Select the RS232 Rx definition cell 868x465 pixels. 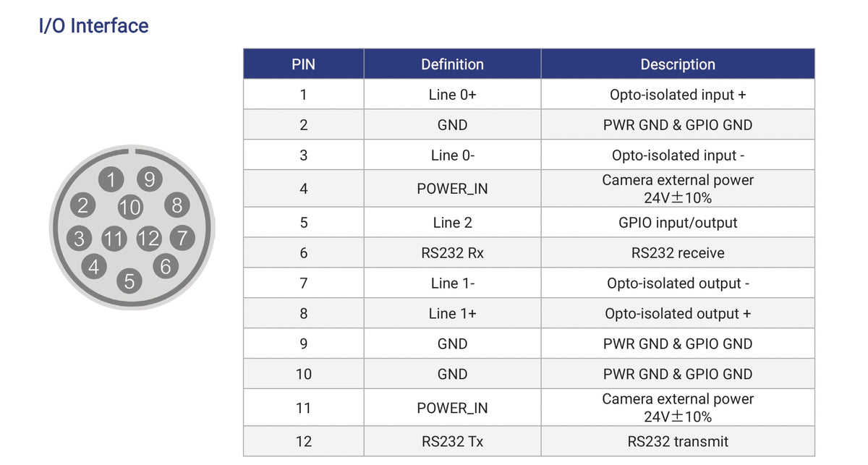(x=452, y=253)
